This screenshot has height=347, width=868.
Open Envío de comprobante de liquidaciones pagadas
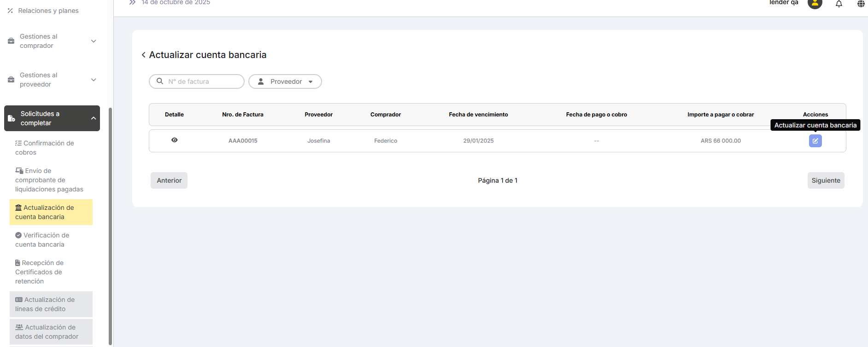[x=49, y=180]
